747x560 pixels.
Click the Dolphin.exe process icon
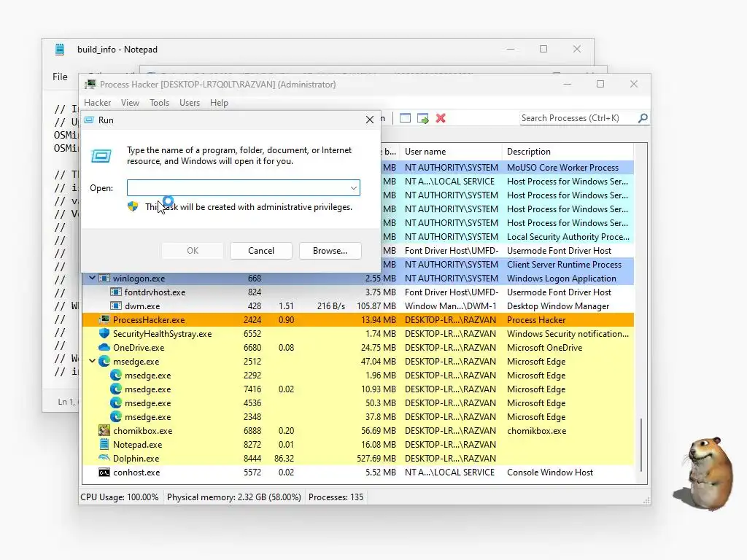(104, 458)
